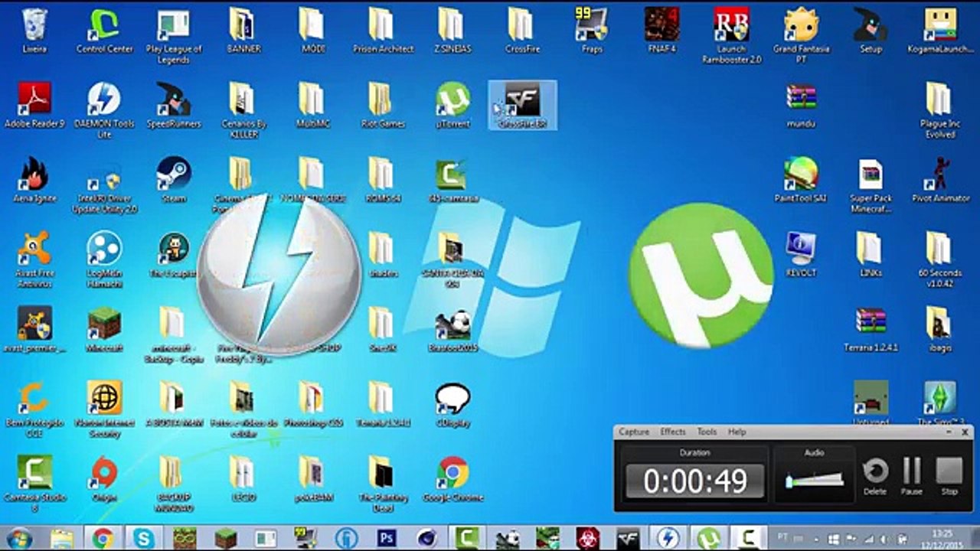Switch to uTorrent in the taskbar

coord(708,539)
